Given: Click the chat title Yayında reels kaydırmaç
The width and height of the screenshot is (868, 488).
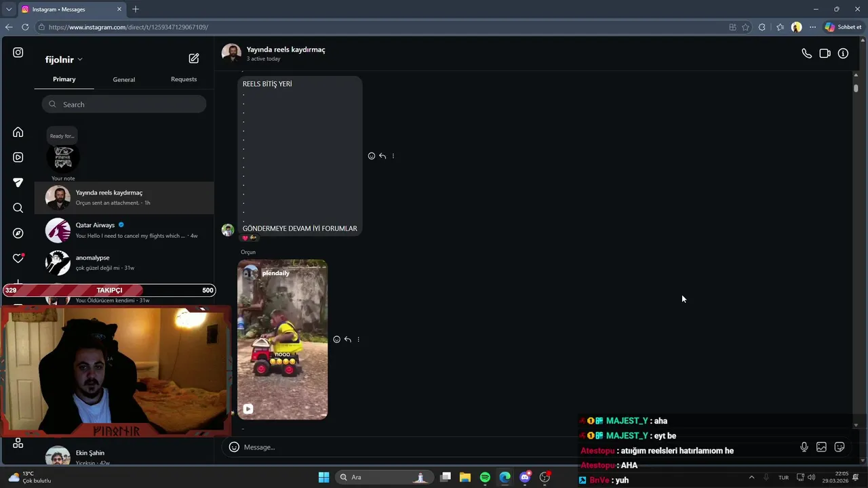Looking at the screenshot, I should pos(285,49).
